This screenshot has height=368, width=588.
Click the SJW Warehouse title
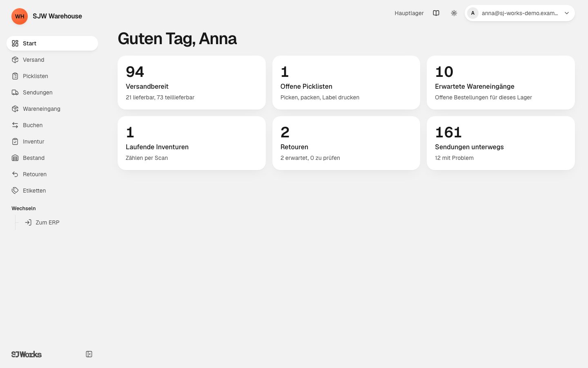pyautogui.click(x=57, y=16)
